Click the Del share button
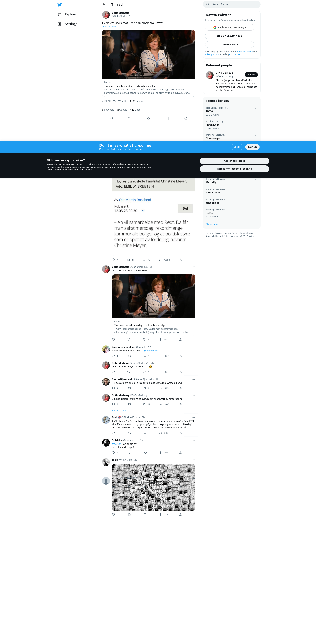 [x=185, y=208]
